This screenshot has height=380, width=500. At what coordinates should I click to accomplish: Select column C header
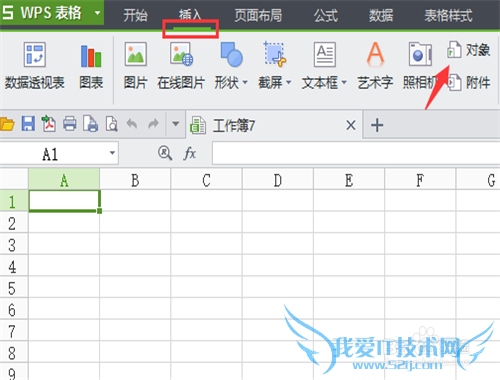point(206,180)
